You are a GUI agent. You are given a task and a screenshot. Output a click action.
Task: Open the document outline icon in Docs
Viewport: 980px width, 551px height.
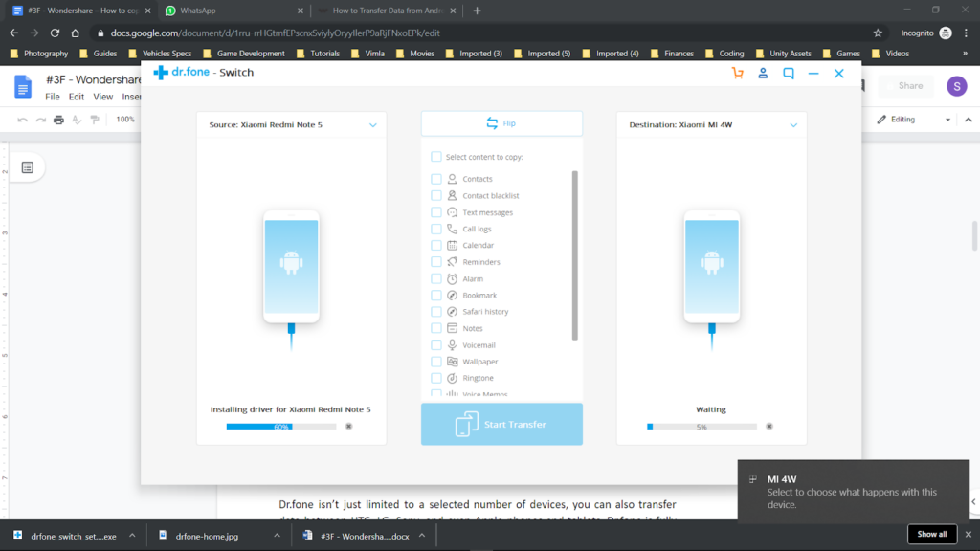pyautogui.click(x=28, y=167)
